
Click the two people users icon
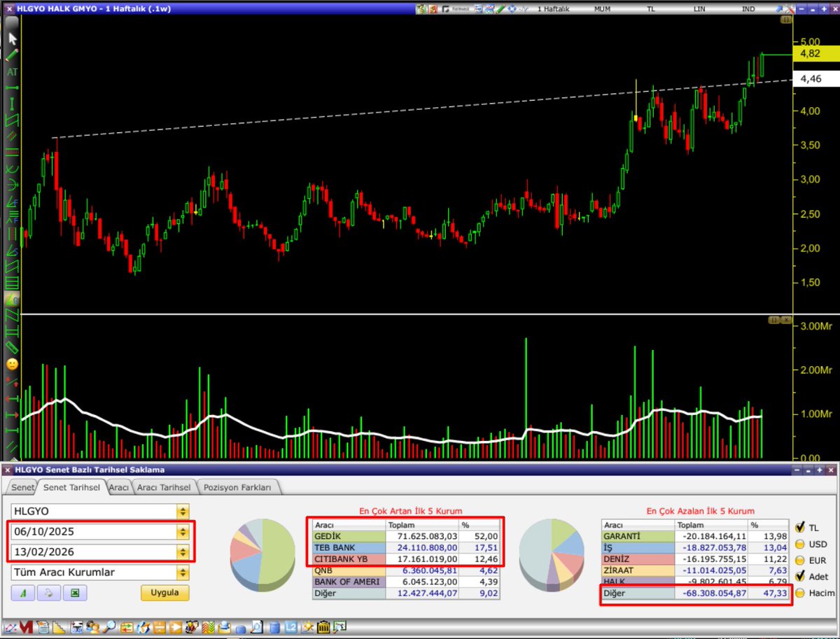[92, 627]
